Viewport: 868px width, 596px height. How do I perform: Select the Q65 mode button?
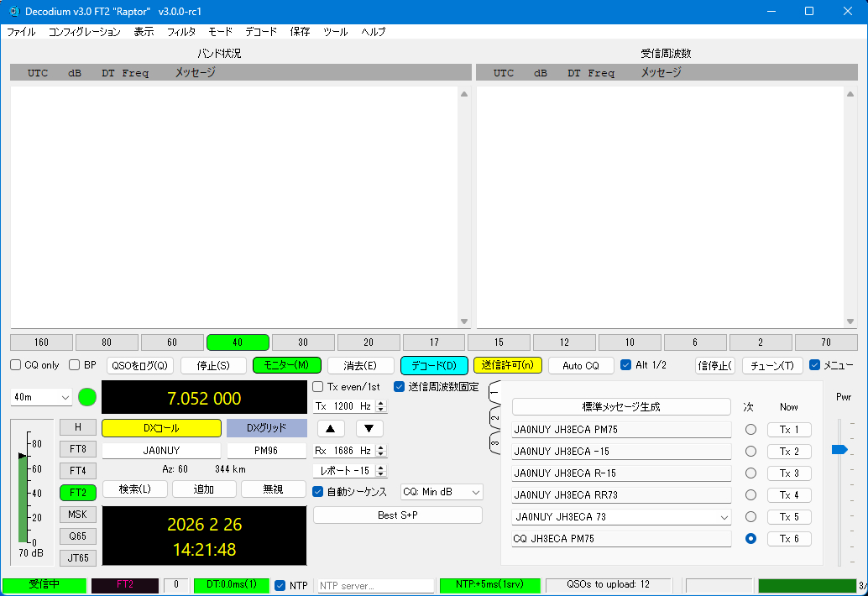click(x=77, y=536)
